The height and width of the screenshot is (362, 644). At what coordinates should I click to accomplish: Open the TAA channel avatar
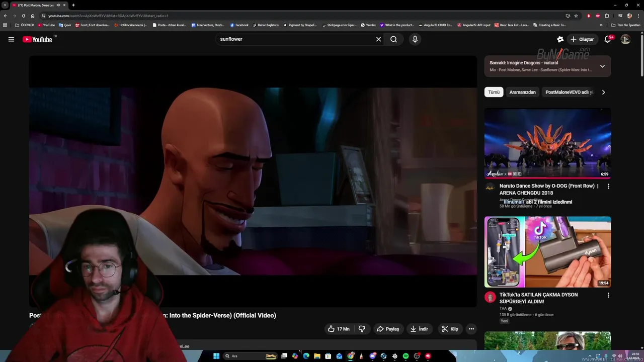pyautogui.click(x=490, y=297)
